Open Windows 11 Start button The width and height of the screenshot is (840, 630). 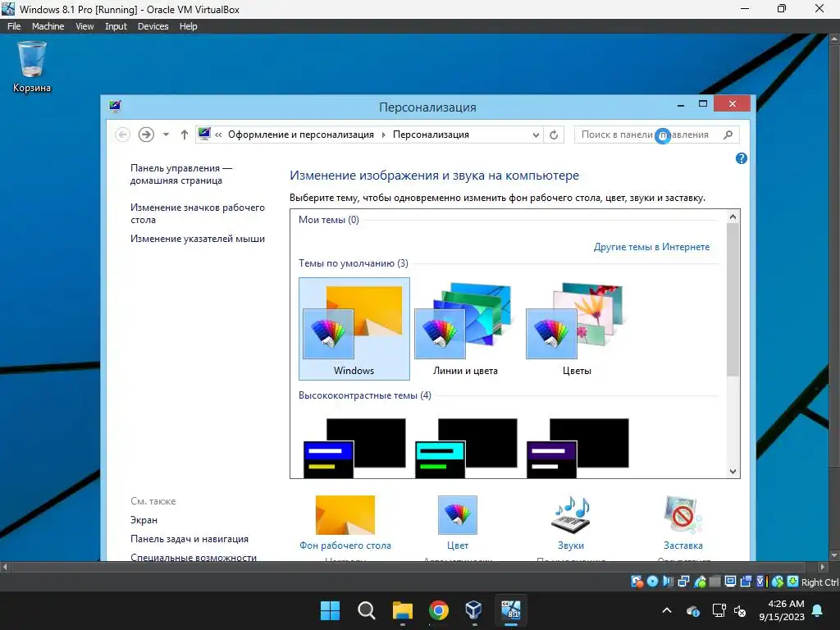click(330, 610)
